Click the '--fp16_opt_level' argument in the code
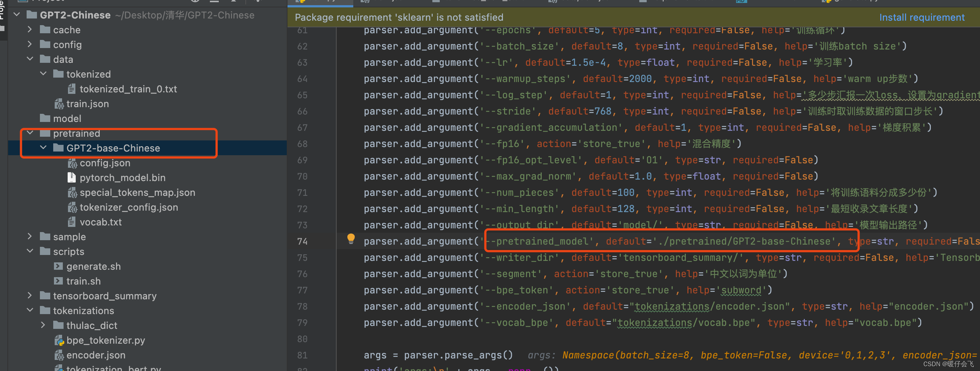This screenshot has height=371, width=980. coord(531,160)
